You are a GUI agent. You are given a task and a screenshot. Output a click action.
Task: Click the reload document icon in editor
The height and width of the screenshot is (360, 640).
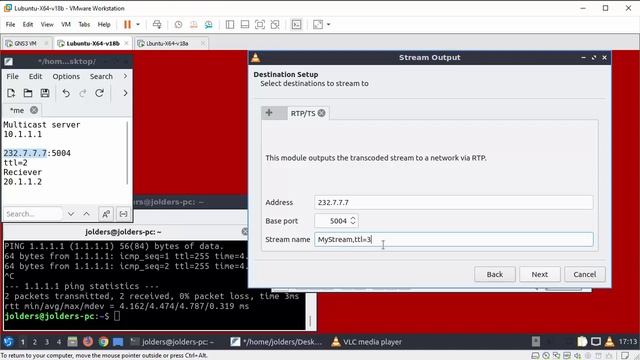coord(99,93)
